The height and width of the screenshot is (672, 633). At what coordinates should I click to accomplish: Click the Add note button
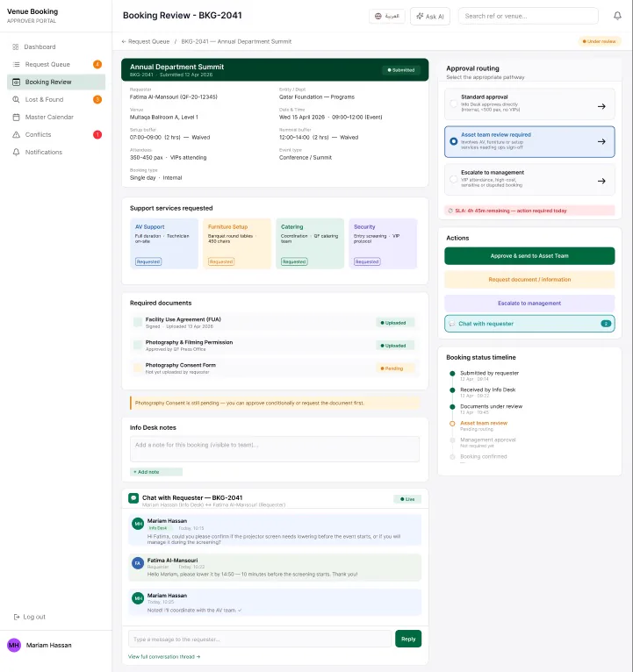pyautogui.click(x=156, y=472)
